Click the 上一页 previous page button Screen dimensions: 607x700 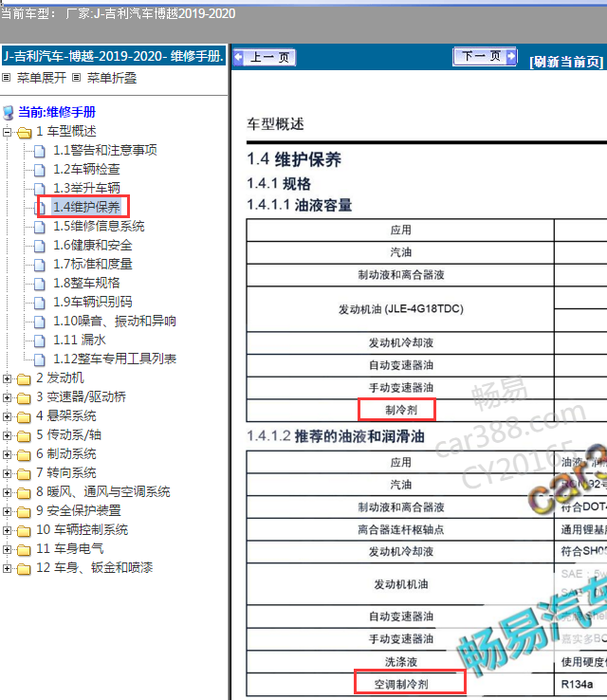(265, 57)
